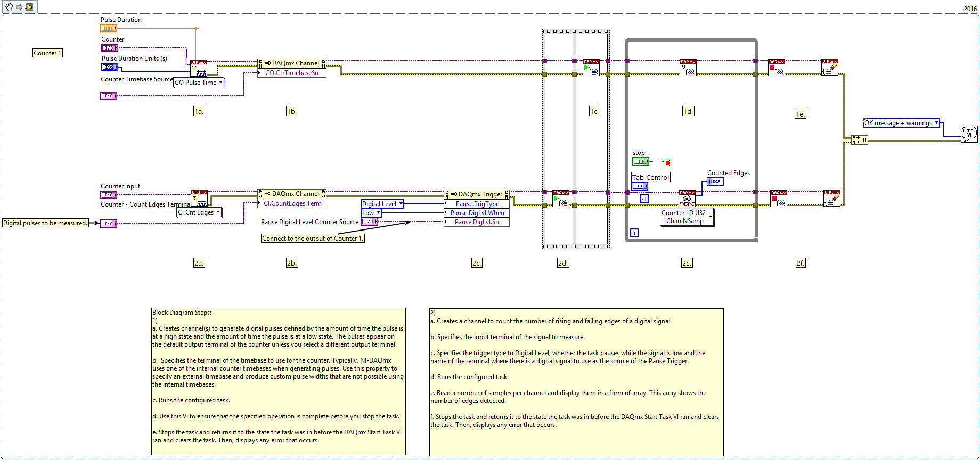Click the Pause.DigLvl.Src property

pos(477,222)
